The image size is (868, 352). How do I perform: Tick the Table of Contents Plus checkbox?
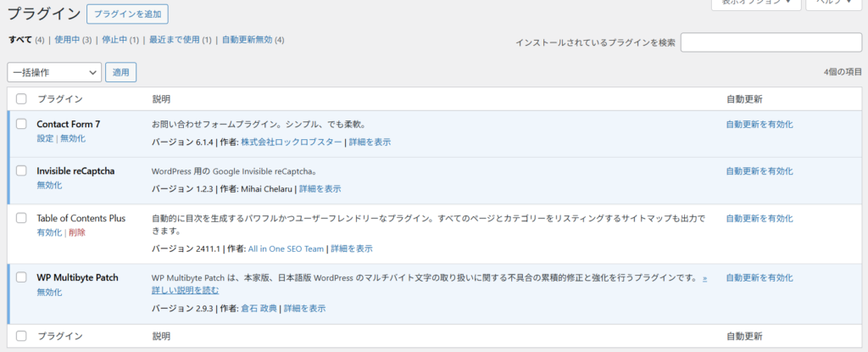(x=21, y=218)
